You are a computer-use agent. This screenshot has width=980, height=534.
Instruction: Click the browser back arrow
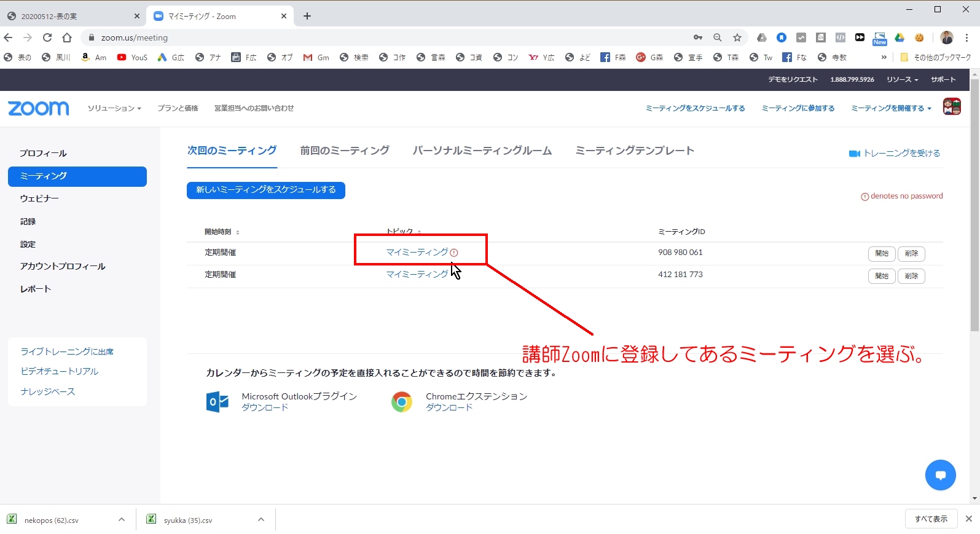click(9, 37)
